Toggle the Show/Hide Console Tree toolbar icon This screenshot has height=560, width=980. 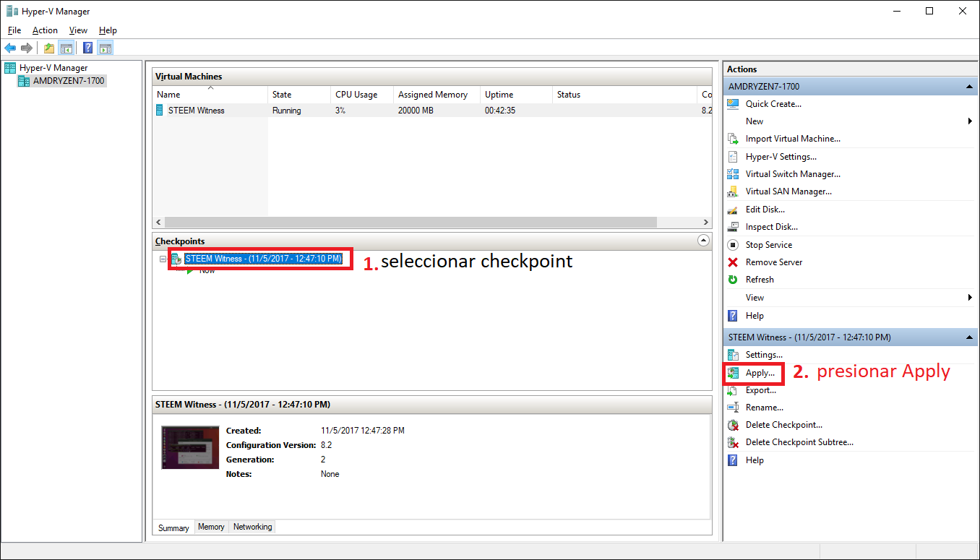(66, 48)
